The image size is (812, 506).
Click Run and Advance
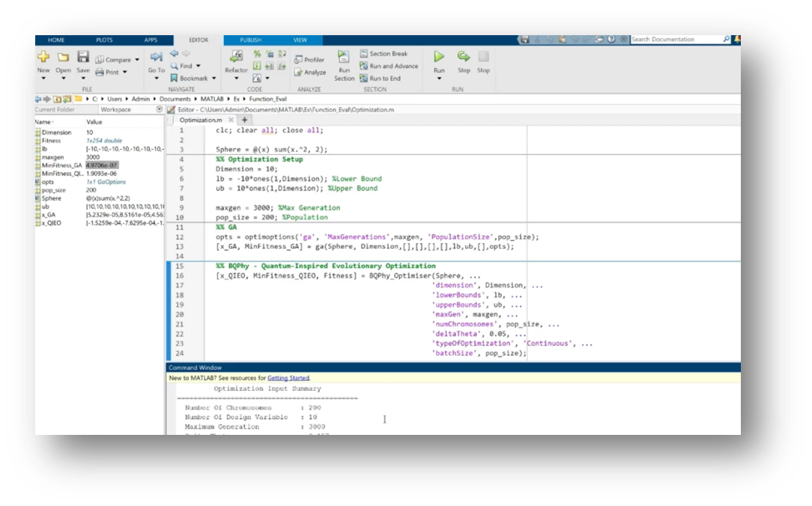pyautogui.click(x=388, y=66)
